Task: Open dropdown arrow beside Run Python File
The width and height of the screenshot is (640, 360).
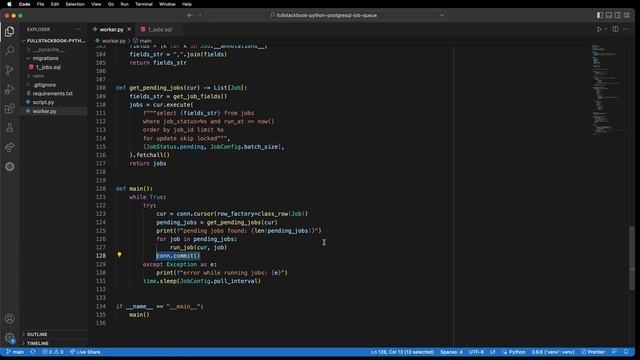Action: point(606,29)
